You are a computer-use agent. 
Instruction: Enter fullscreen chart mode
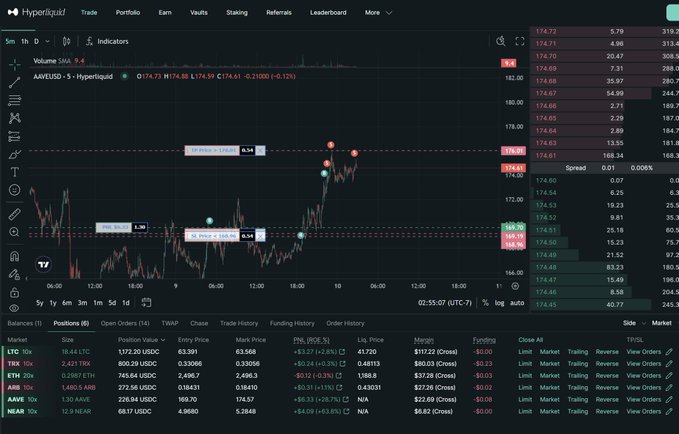tap(520, 41)
